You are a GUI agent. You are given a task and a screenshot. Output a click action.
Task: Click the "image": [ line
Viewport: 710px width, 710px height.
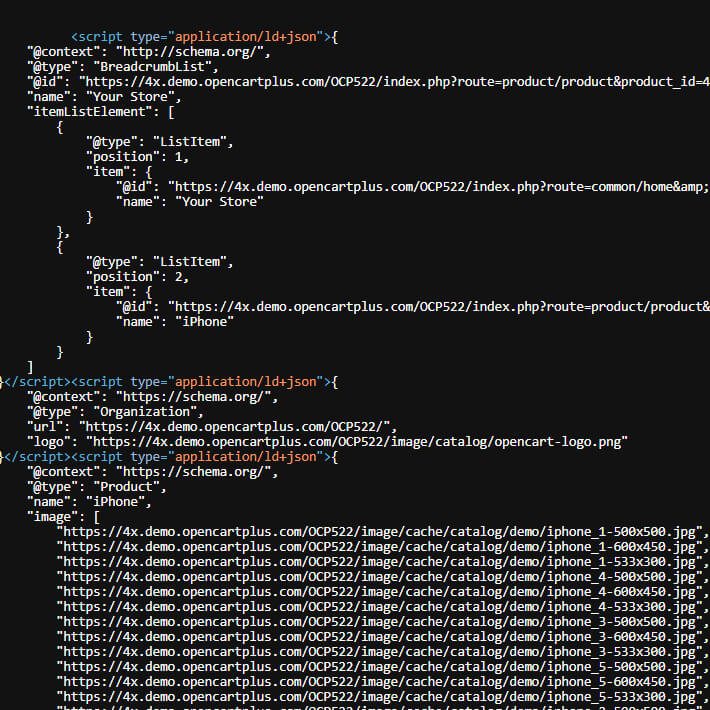(63, 517)
